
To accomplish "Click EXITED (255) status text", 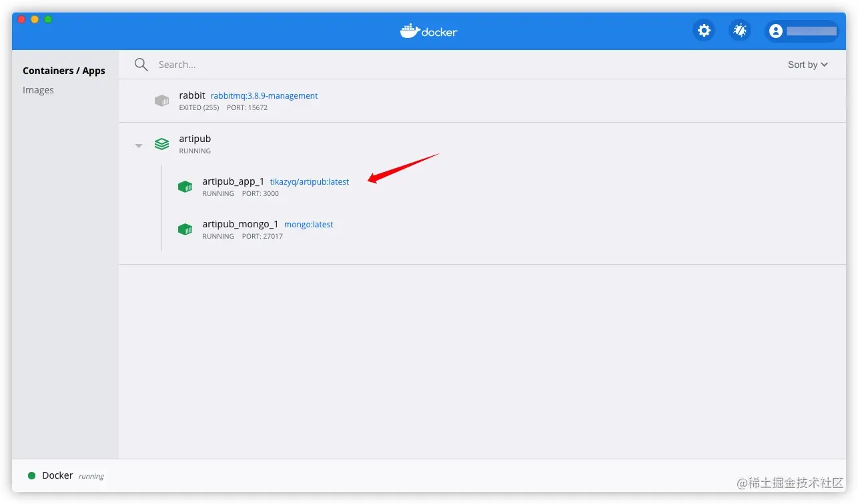I will pos(199,107).
